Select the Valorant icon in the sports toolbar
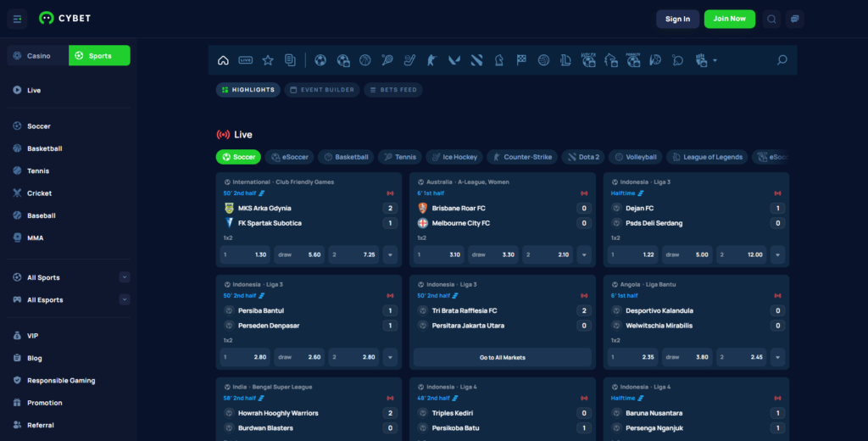868x441 pixels. coord(454,60)
